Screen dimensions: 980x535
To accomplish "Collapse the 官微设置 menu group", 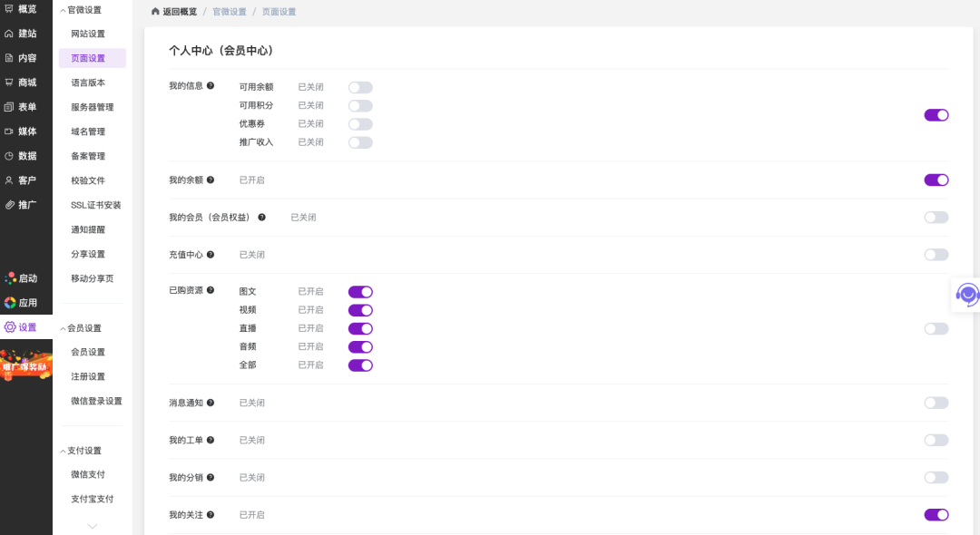I will 64,10.
